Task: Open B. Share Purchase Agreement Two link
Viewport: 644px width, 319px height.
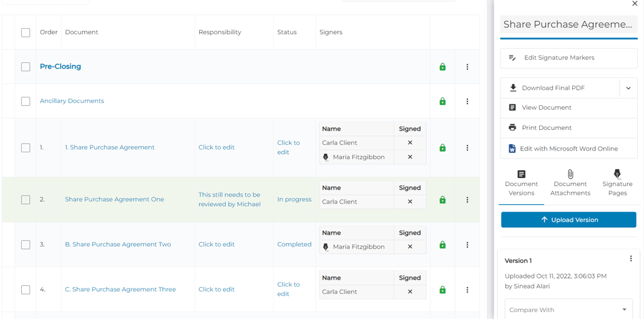Action: [x=118, y=245]
